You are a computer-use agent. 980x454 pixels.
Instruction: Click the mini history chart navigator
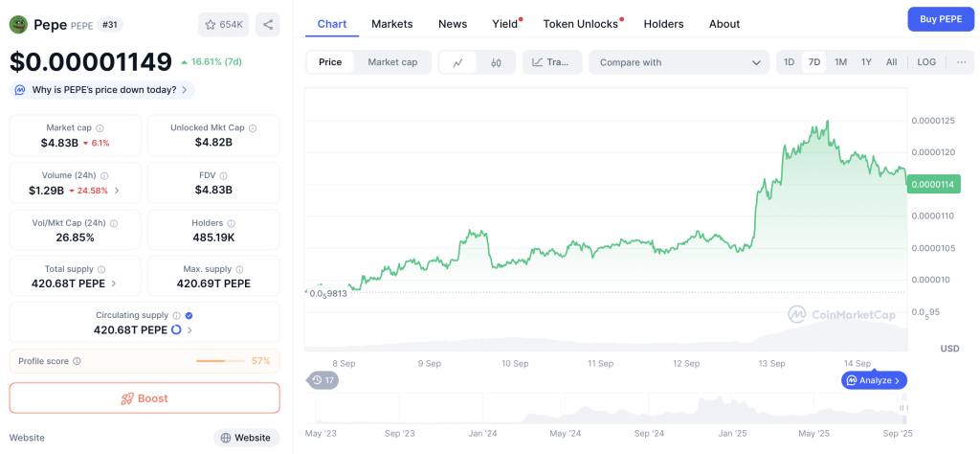606,406
